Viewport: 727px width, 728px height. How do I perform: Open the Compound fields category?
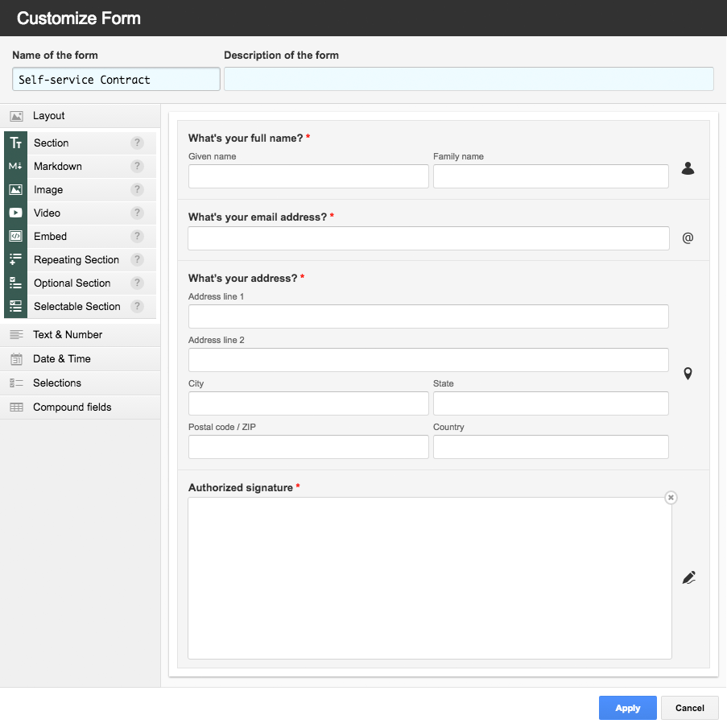[x=81, y=407]
